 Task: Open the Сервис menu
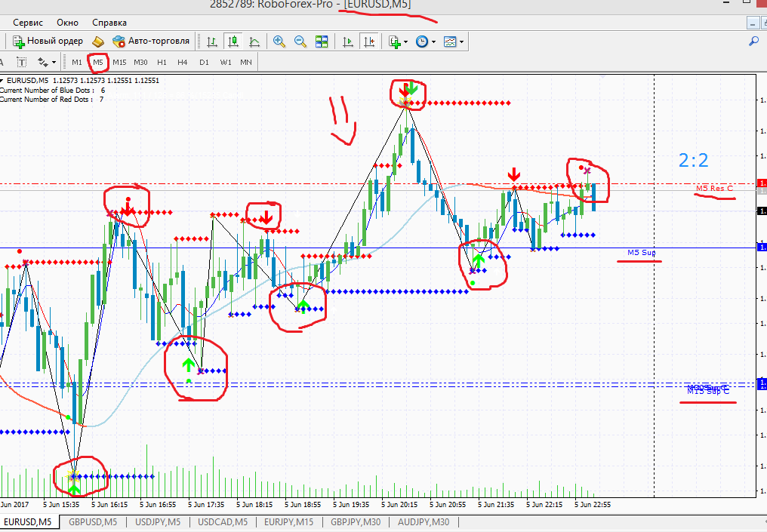pos(28,23)
